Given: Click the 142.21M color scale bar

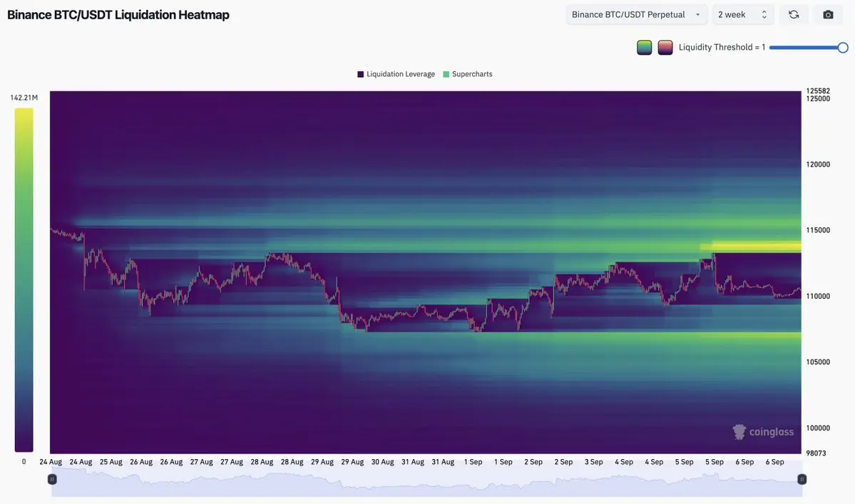Looking at the screenshot, I should pyautogui.click(x=24, y=280).
